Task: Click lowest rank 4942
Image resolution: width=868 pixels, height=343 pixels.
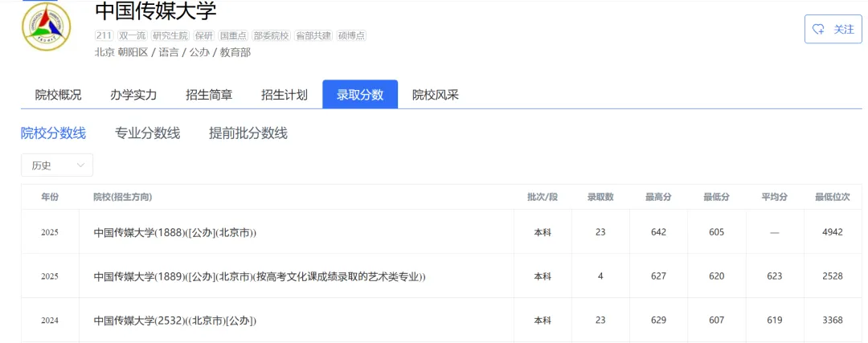Action: click(x=833, y=232)
